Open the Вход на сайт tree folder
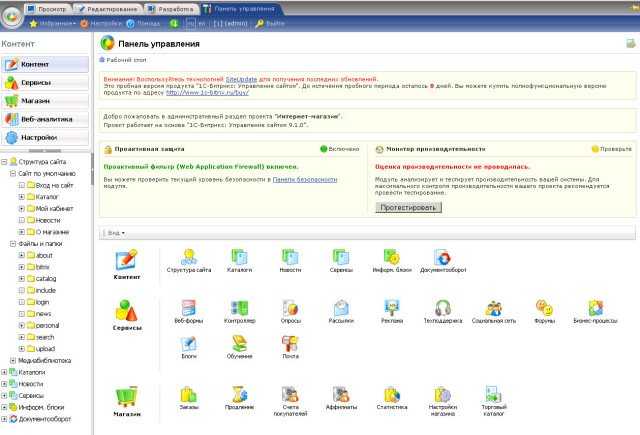640x435 pixels. (x=50, y=185)
